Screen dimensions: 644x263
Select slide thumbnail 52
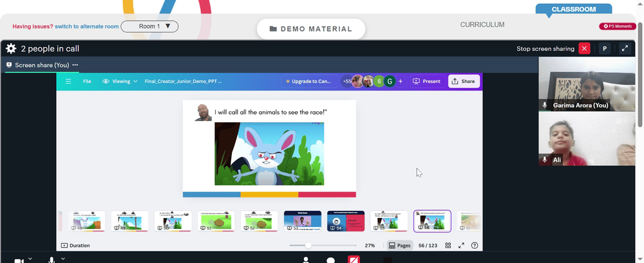point(259,221)
